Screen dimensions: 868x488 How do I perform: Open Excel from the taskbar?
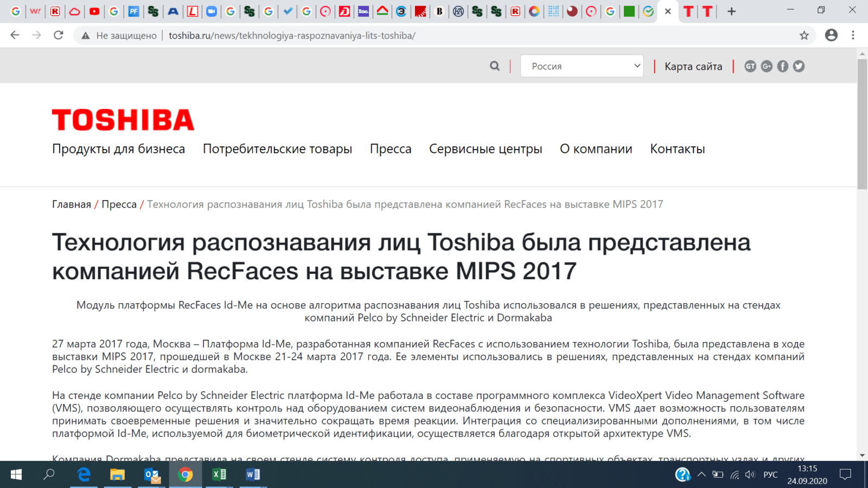[x=218, y=474]
